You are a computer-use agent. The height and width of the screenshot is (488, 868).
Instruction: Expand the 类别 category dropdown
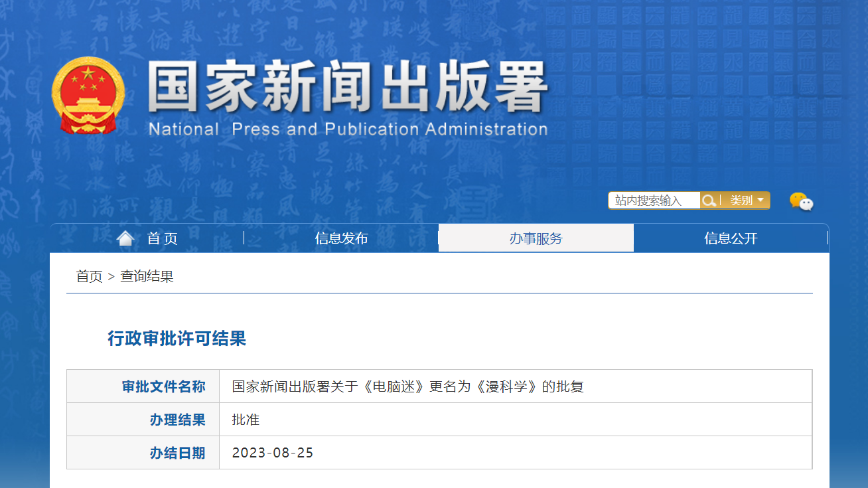click(745, 201)
